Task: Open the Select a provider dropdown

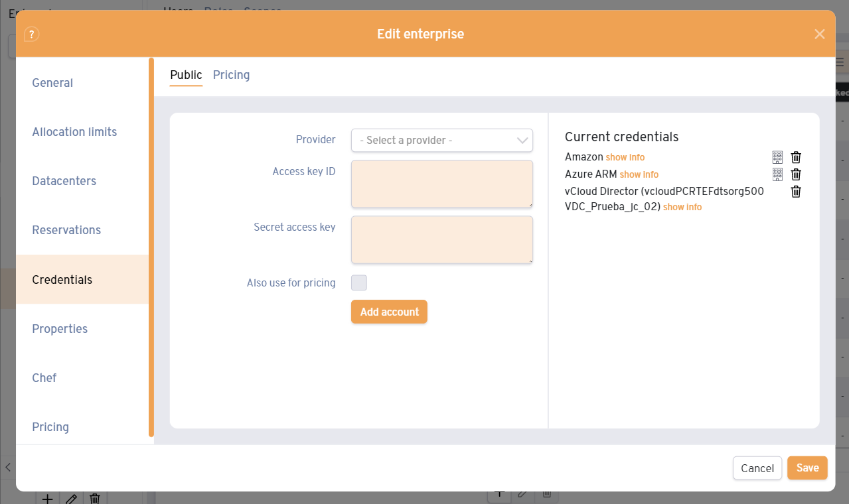Action: pos(442,141)
